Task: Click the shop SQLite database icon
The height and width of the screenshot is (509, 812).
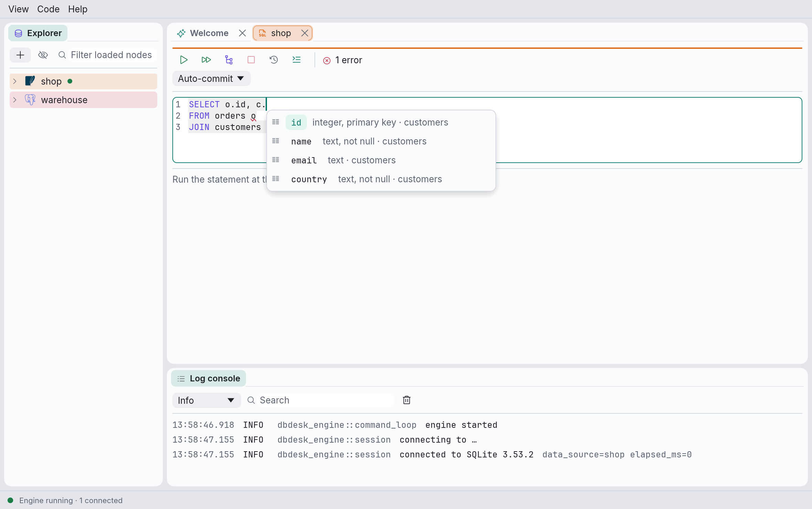Action: [x=30, y=81]
